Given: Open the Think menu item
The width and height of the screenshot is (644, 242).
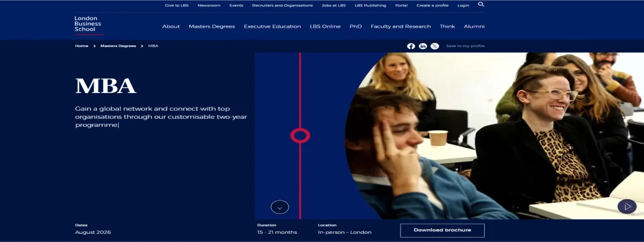Looking at the screenshot, I should (x=447, y=26).
